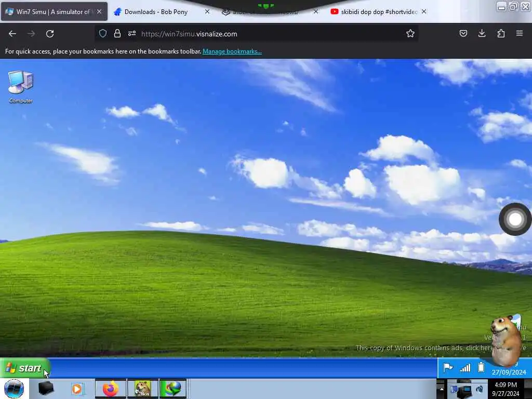
Task: Open the tracking protection shield
Action: (x=103, y=33)
